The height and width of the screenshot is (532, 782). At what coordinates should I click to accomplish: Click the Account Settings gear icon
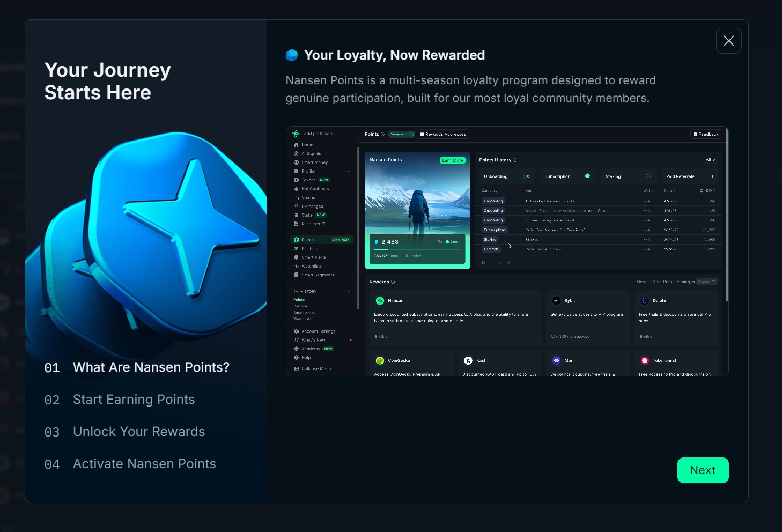pos(296,331)
